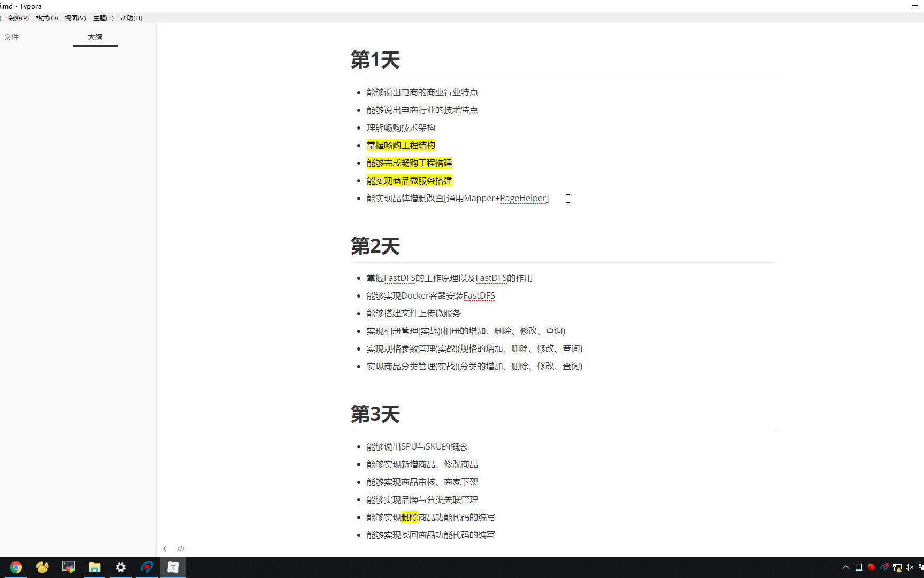The height and width of the screenshot is (578, 924).
Task: Click the highlighted 掌握畅购工程结构 list item
Action: [401, 145]
